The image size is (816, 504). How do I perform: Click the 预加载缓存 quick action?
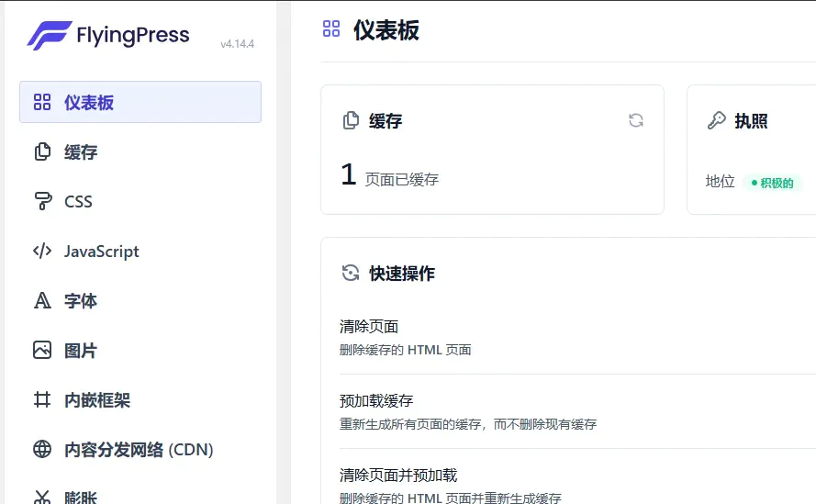376,401
